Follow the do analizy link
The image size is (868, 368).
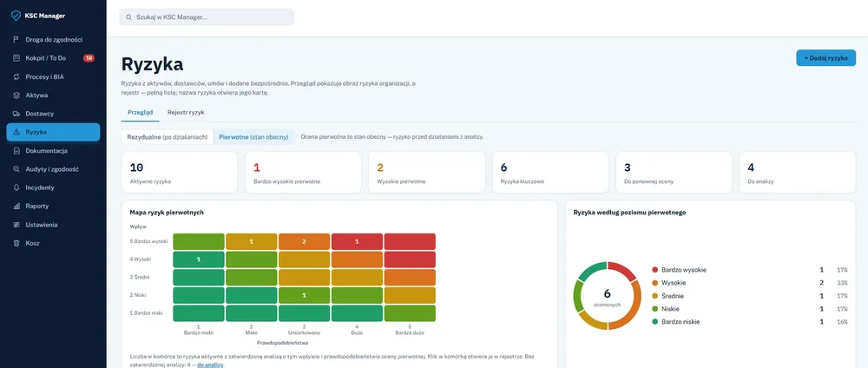[x=211, y=365]
